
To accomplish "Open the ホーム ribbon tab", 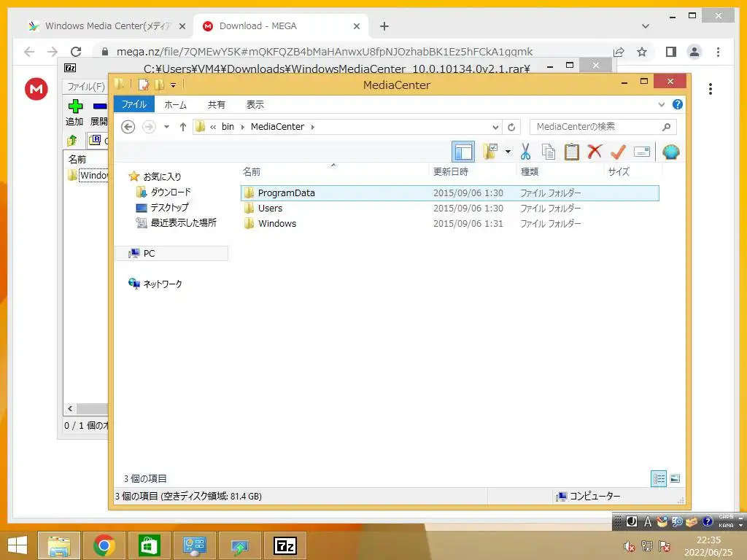I will pyautogui.click(x=175, y=105).
